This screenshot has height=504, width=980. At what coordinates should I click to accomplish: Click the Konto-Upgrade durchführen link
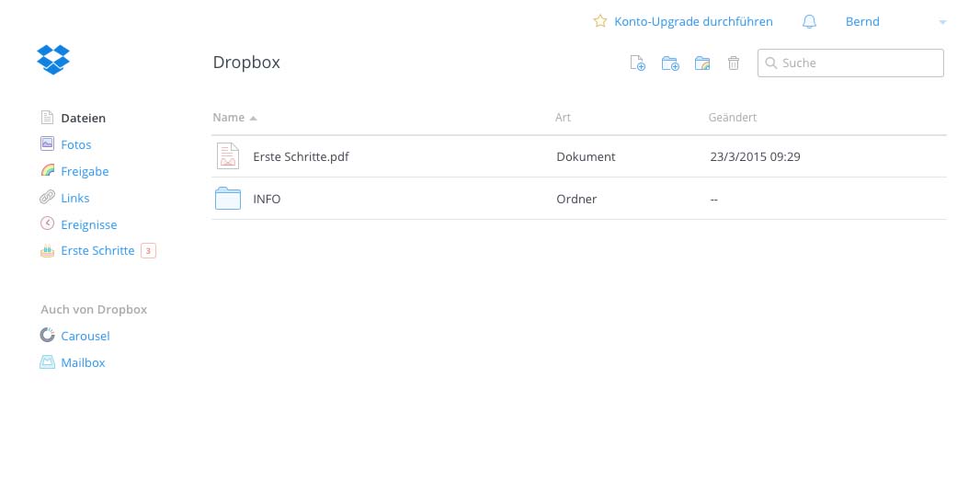[x=693, y=22]
